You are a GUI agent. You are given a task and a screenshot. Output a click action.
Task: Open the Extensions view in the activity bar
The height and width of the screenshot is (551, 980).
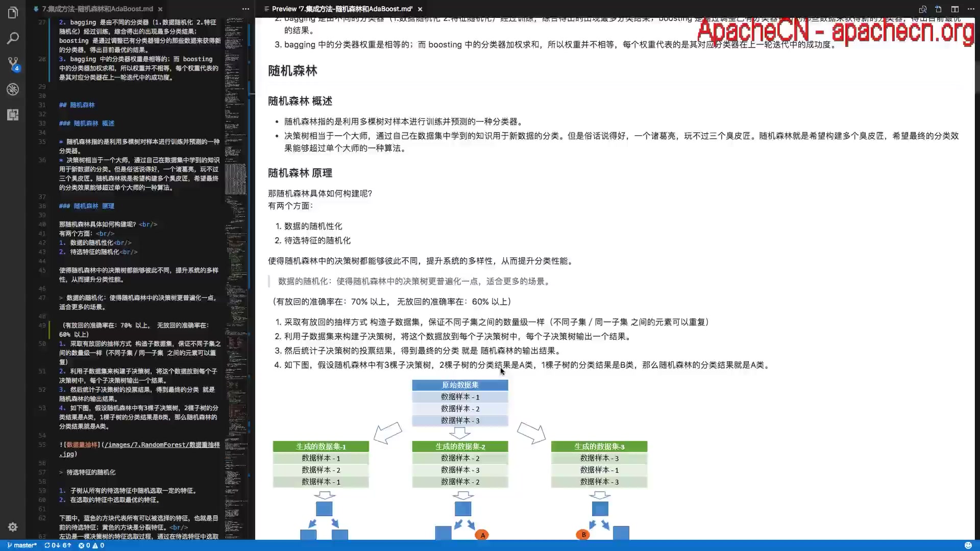point(13,115)
